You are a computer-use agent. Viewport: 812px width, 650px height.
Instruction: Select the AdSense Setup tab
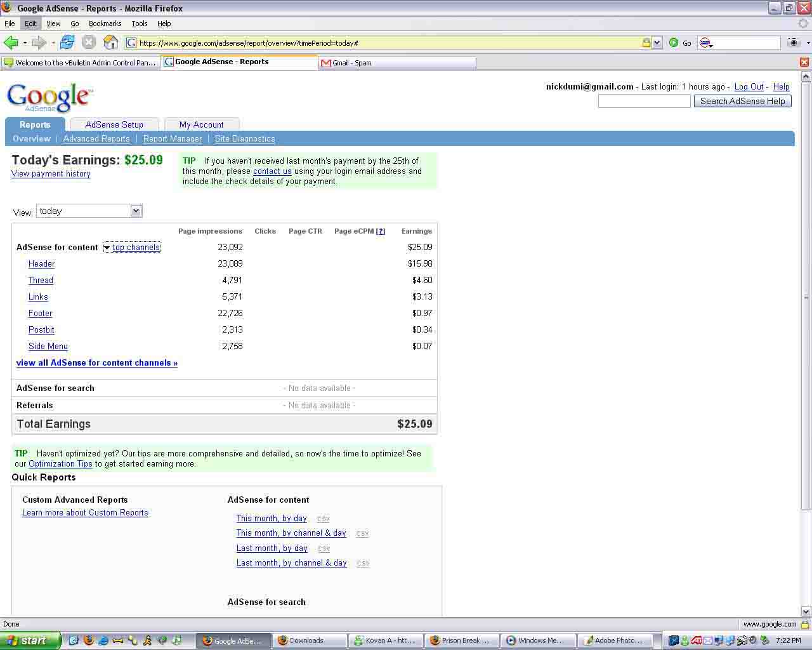114,124
